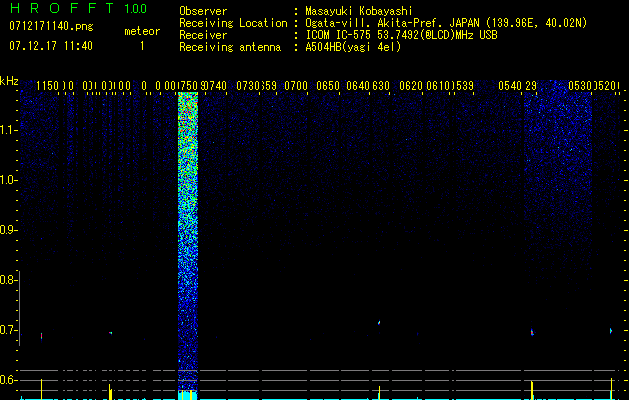Select the A504HB(yagi 4el) antenna text
Screen dimensions: 629x400
click(x=353, y=47)
